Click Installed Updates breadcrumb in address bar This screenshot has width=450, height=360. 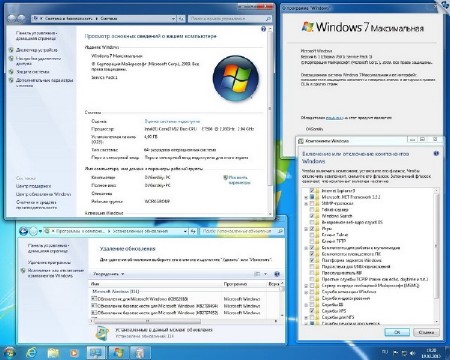point(140,231)
